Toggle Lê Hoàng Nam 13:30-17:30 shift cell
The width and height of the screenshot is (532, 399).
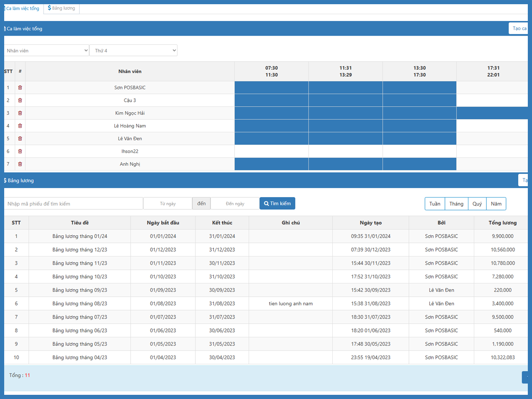[419, 126]
